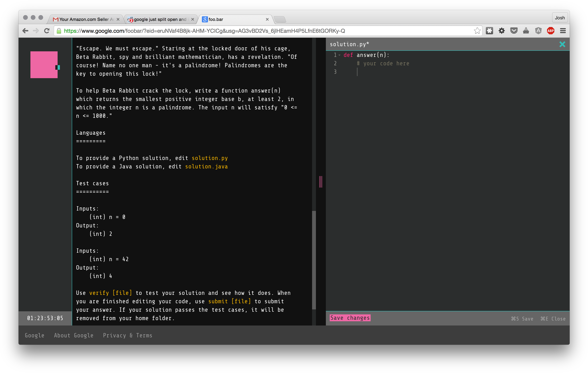Viewport: 588px width, 373px height.
Task: Open the gear extension icon
Action: pos(502,31)
